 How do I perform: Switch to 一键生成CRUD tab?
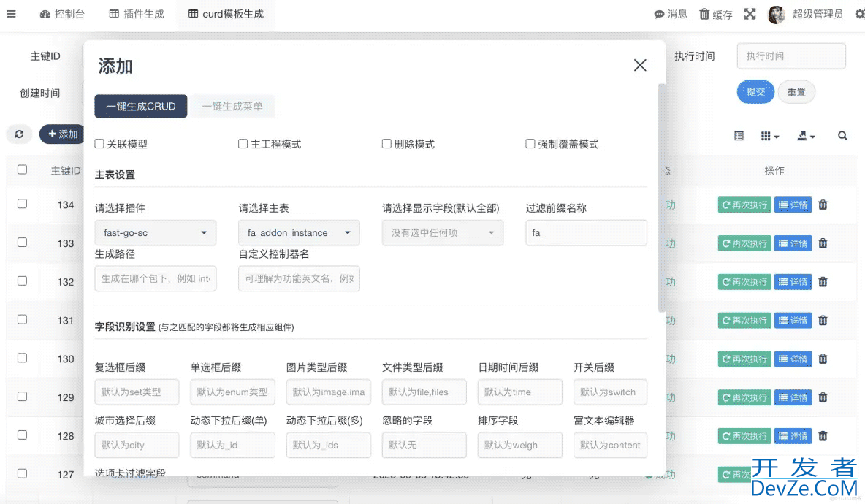pos(141,106)
